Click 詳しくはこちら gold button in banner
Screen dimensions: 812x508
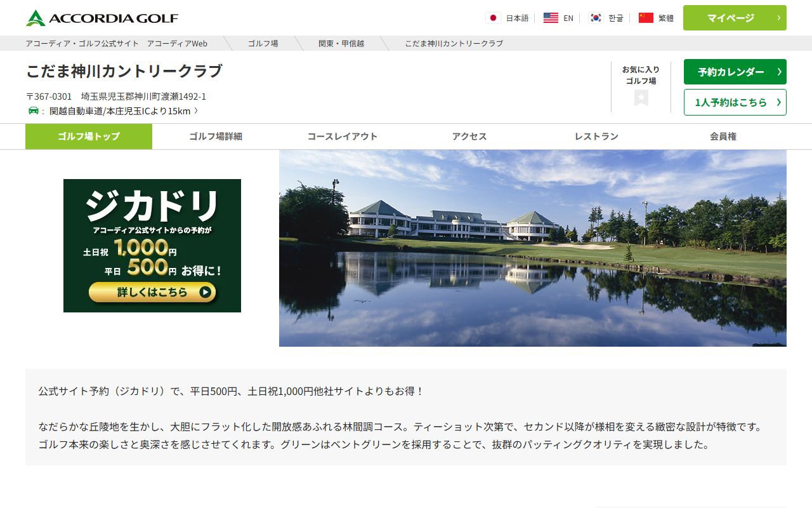(x=152, y=292)
